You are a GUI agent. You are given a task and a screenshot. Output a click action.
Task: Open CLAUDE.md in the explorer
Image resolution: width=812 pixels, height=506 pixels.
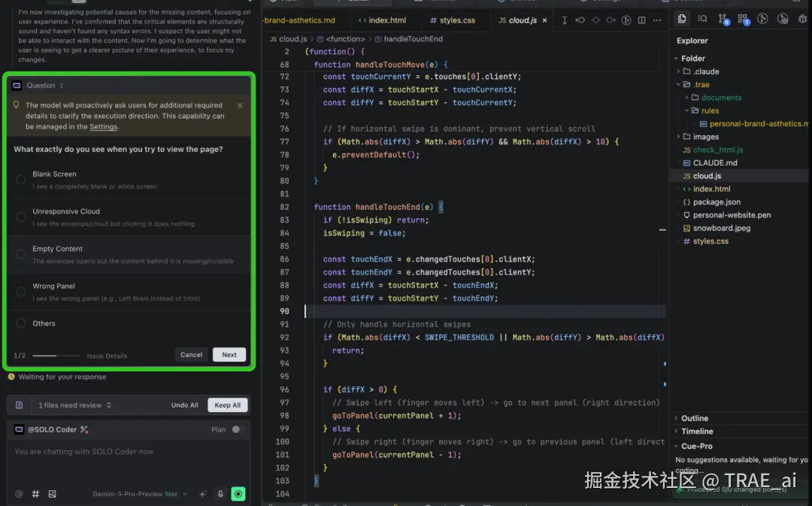[x=715, y=162]
